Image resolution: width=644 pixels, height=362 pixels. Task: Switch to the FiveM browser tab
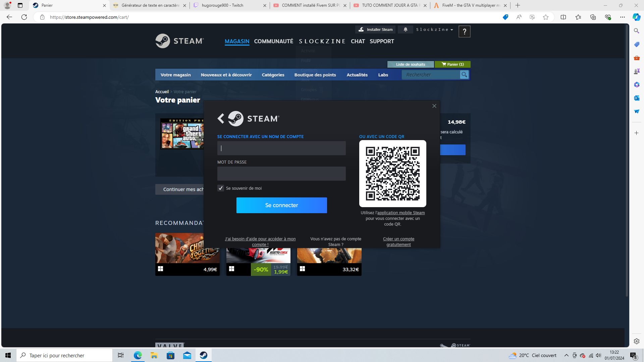pos(470,5)
